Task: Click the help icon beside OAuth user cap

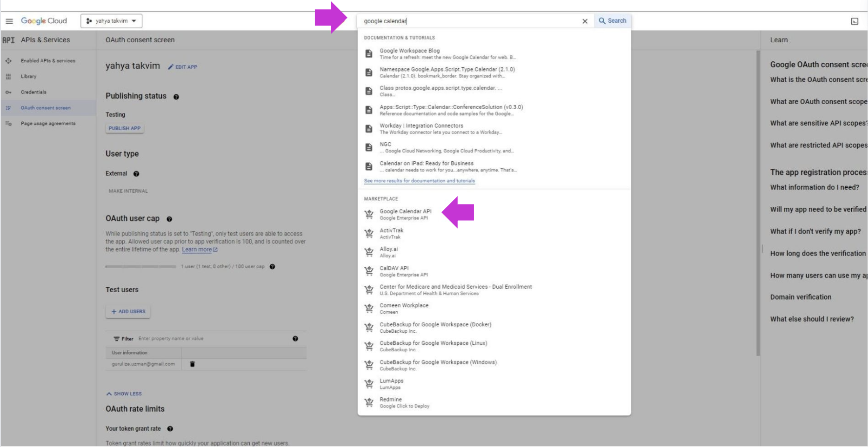Action: (169, 219)
